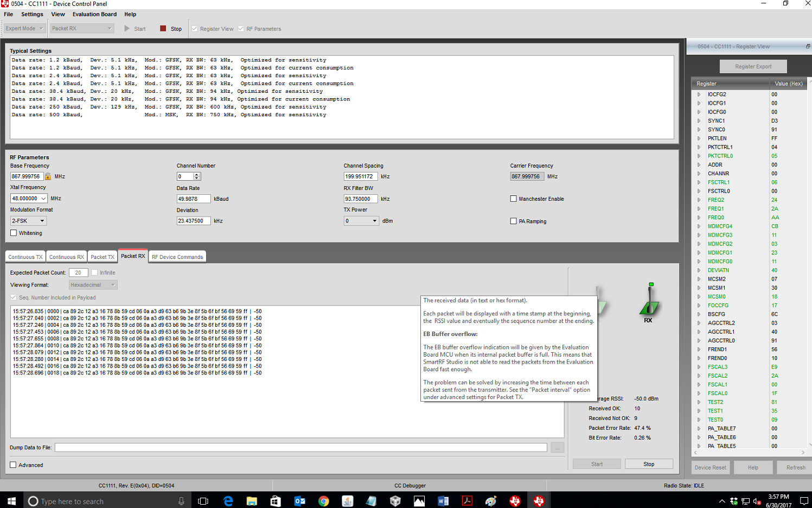Expand the PKTCTRL0 register row
The height and width of the screenshot is (508, 812).
coord(699,156)
